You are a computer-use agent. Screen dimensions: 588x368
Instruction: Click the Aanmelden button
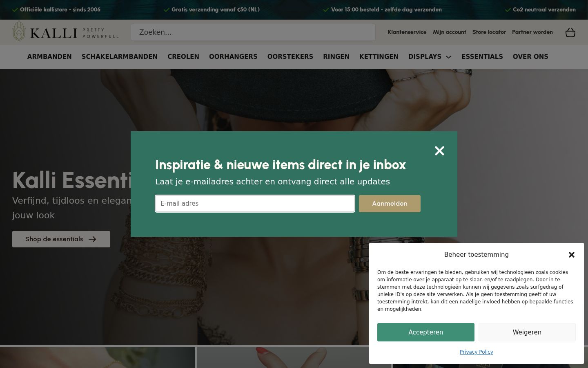[390, 204]
